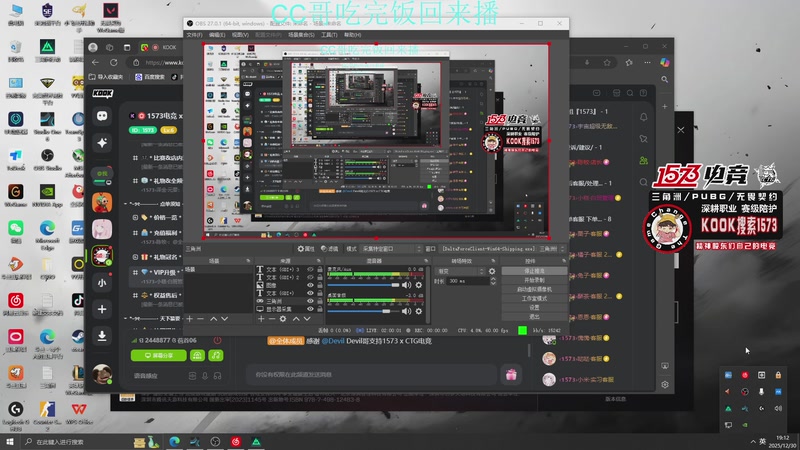The width and height of the screenshot is (800, 450).
Task: Click the Windows taskbar search box
Action: [77, 441]
